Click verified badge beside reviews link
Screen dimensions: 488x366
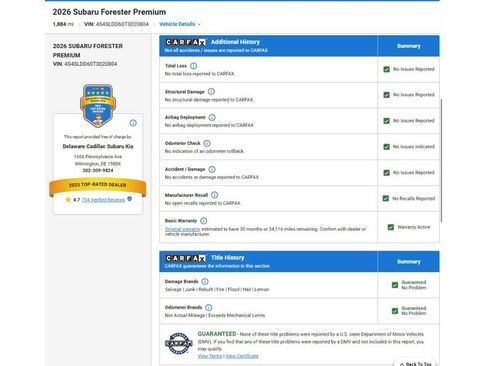(130, 199)
